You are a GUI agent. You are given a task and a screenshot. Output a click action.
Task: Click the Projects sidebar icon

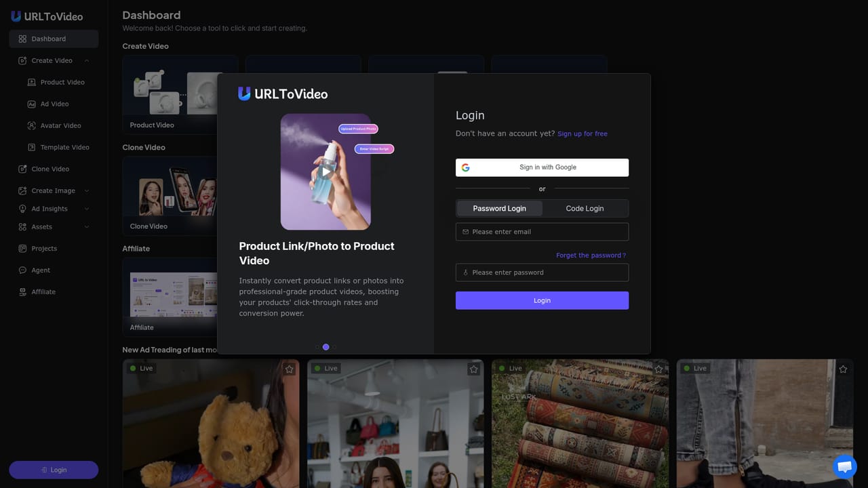[x=22, y=249]
